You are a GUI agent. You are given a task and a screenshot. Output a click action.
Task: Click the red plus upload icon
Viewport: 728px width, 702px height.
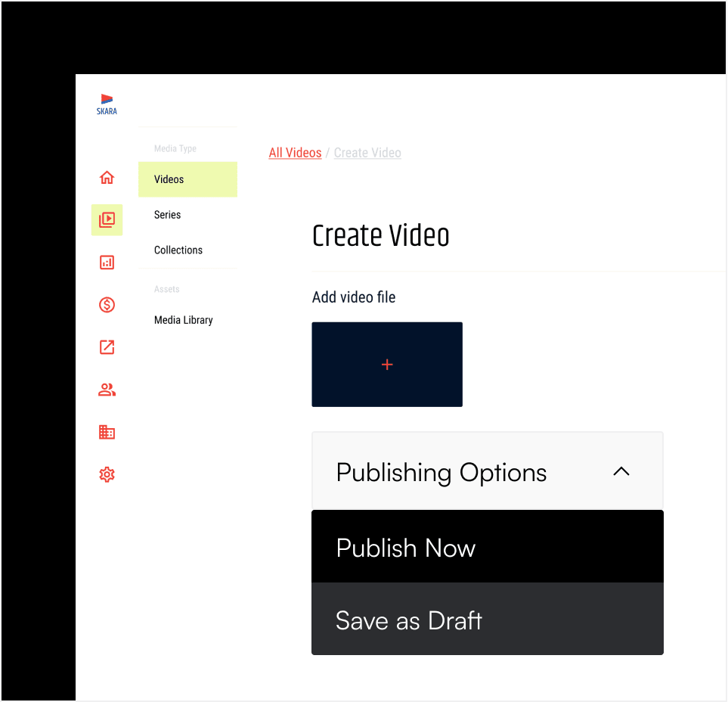387,365
